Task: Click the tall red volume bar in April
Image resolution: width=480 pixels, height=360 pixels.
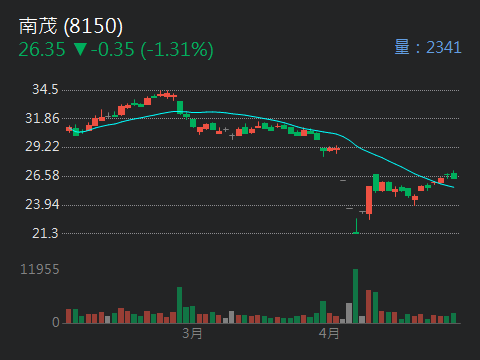Action: pos(368,307)
